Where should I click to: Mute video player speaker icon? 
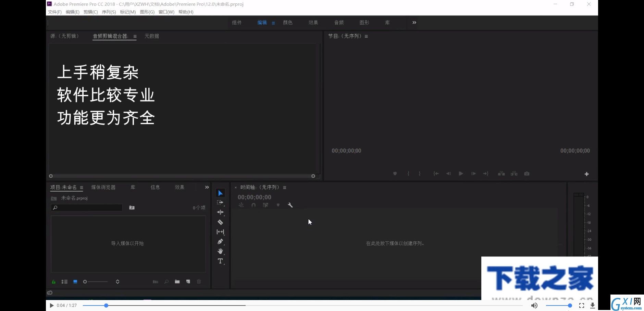click(x=534, y=306)
